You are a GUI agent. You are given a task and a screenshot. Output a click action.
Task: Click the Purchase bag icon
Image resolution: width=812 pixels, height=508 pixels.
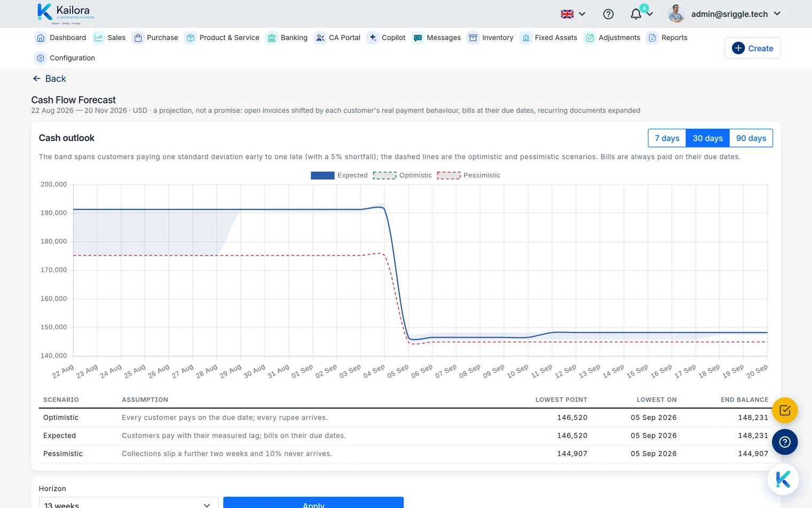[x=138, y=38]
